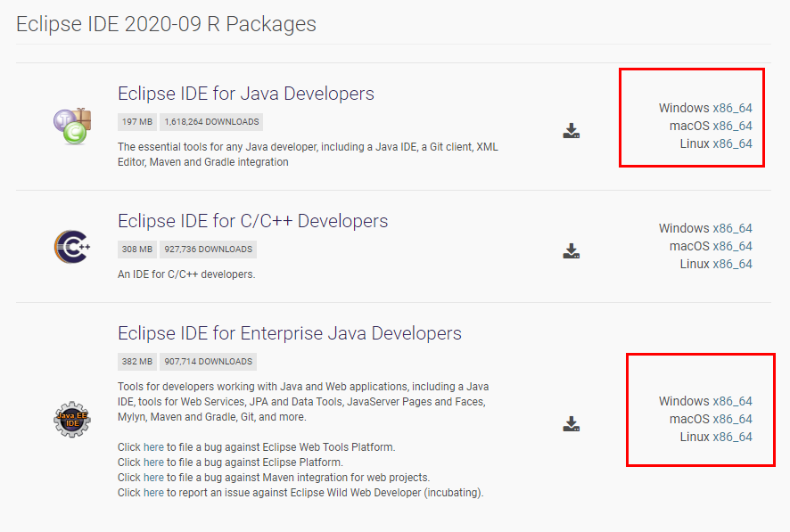
Task: Open the Eclipse IDE for Java Developers title link
Action: point(246,94)
